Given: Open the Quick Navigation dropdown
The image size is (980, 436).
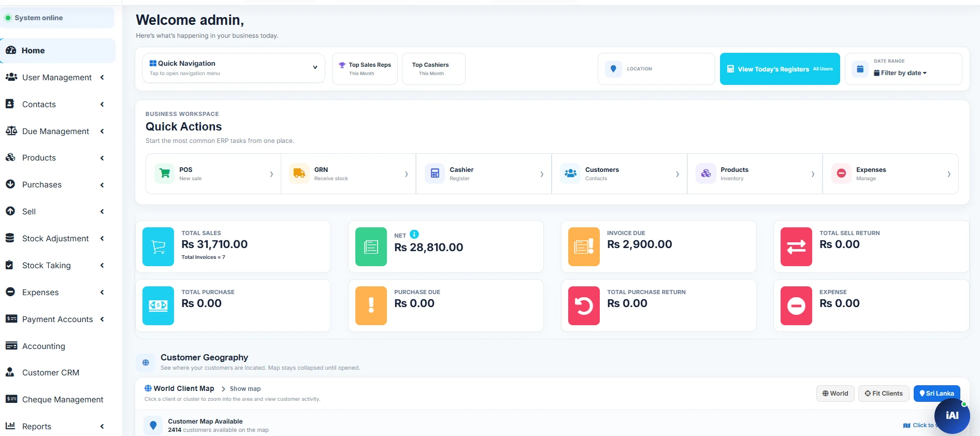Looking at the screenshot, I should point(234,68).
